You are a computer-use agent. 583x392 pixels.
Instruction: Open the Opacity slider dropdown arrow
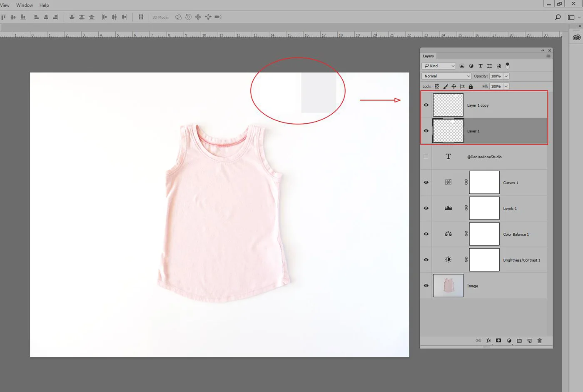(506, 76)
